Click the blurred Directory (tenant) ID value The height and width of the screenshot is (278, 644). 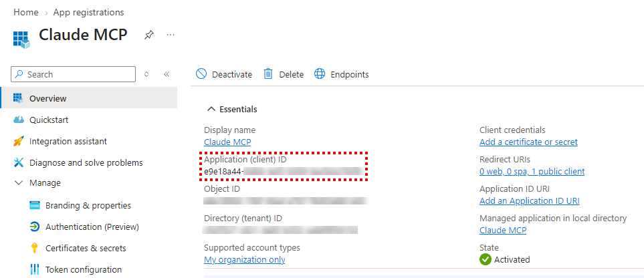click(x=280, y=230)
